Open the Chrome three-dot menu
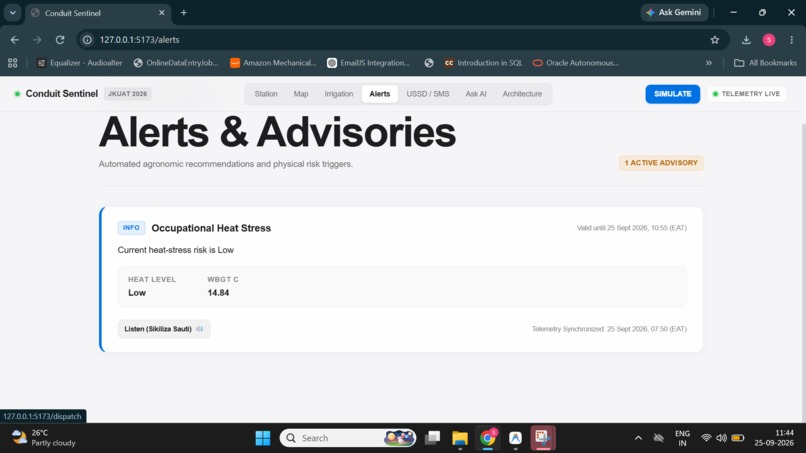 (792, 40)
